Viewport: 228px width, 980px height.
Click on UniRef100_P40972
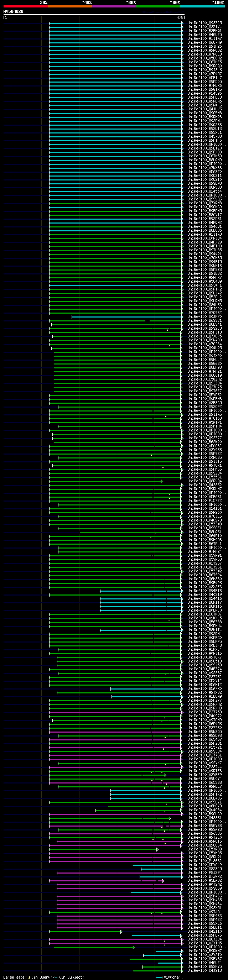[205, 716]
